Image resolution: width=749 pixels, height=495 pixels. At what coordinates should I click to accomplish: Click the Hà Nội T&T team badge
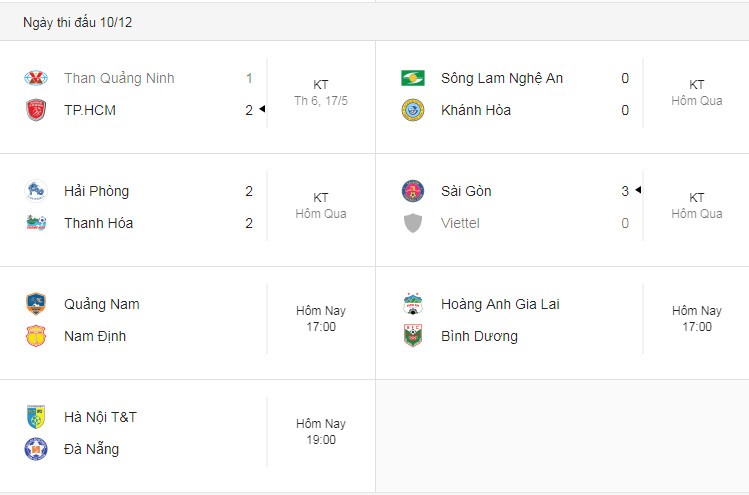[x=36, y=417]
